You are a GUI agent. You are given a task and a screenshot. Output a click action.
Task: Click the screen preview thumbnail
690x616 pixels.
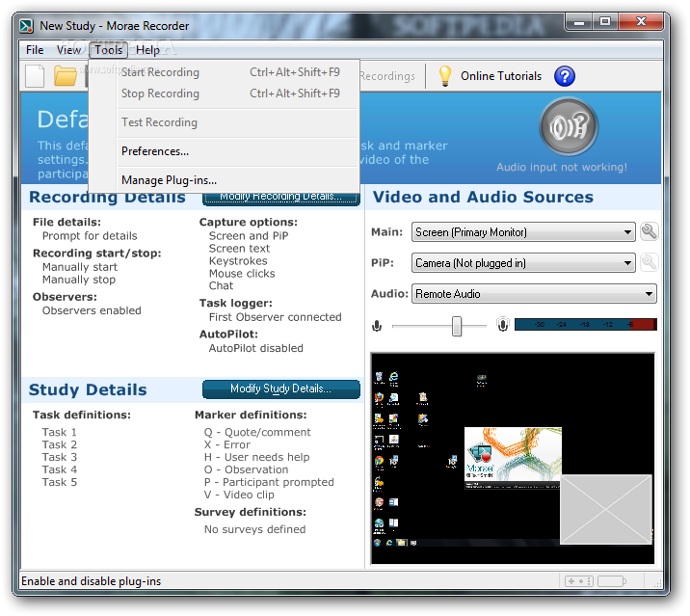(x=513, y=458)
